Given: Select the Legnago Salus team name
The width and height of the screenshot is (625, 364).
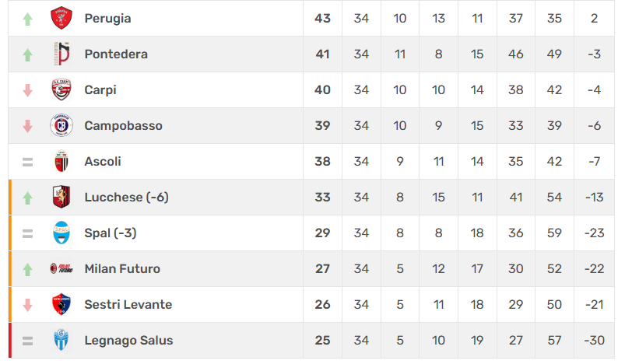Looking at the screenshot, I should coord(128,341).
